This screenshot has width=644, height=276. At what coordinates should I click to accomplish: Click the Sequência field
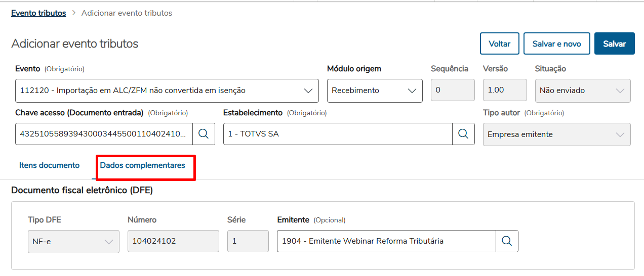coord(452,90)
